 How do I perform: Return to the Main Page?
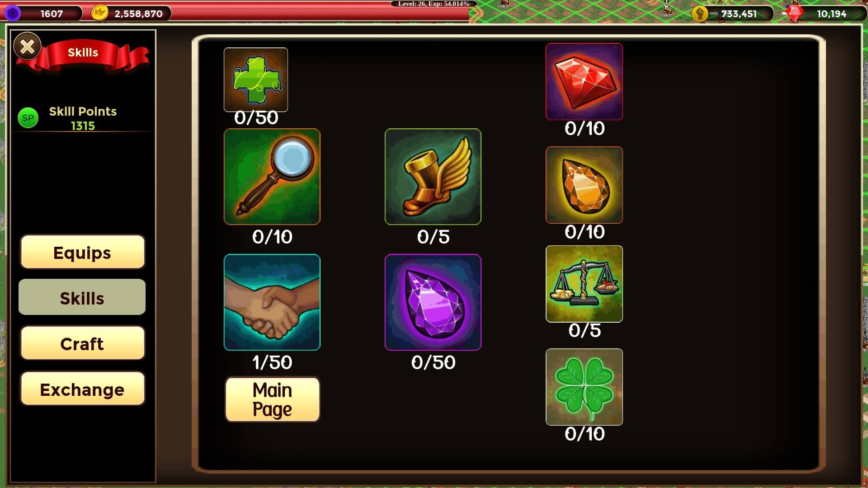(x=273, y=400)
